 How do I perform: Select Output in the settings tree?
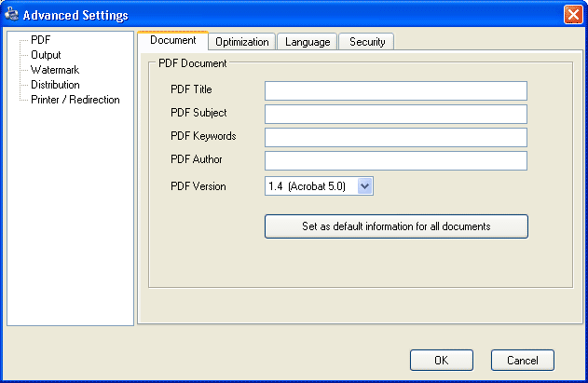click(x=46, y=55)
